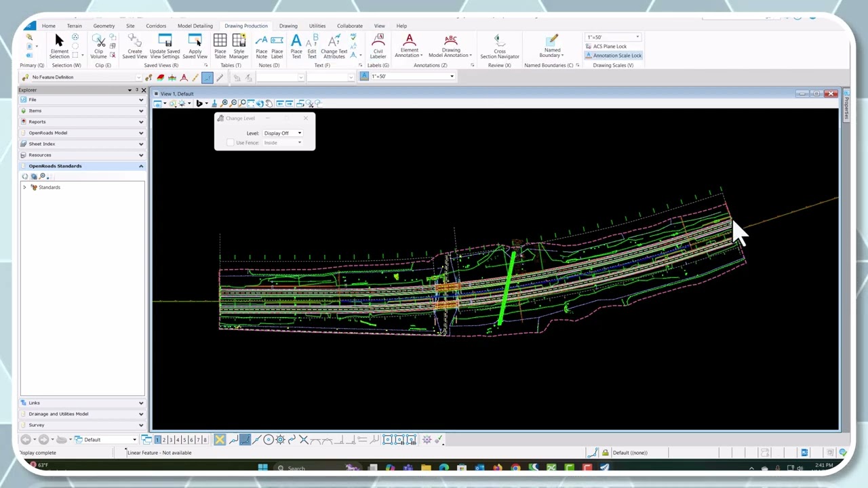Open the Model Detailing tab
This screenshot has height=488, width=868.
195,26
